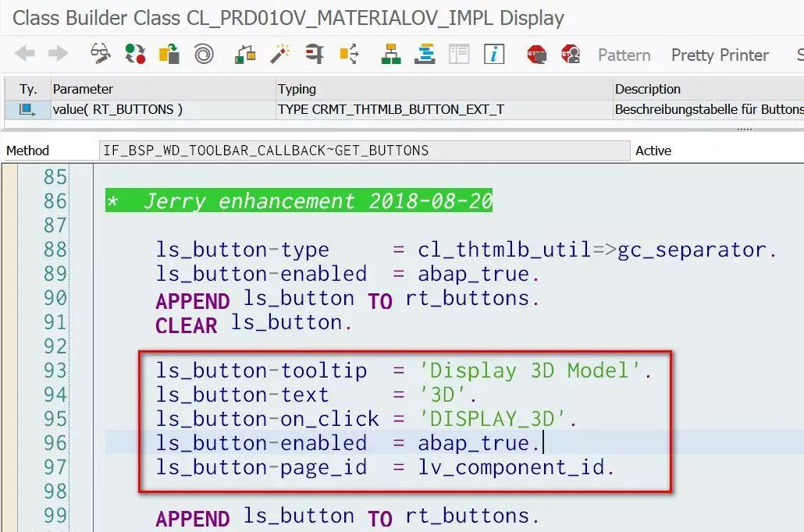Image resolution: width=804 pixels, height=532 pixels.
Task: Click lv_component_id on line 97
Action: click(x=511, y=468)
